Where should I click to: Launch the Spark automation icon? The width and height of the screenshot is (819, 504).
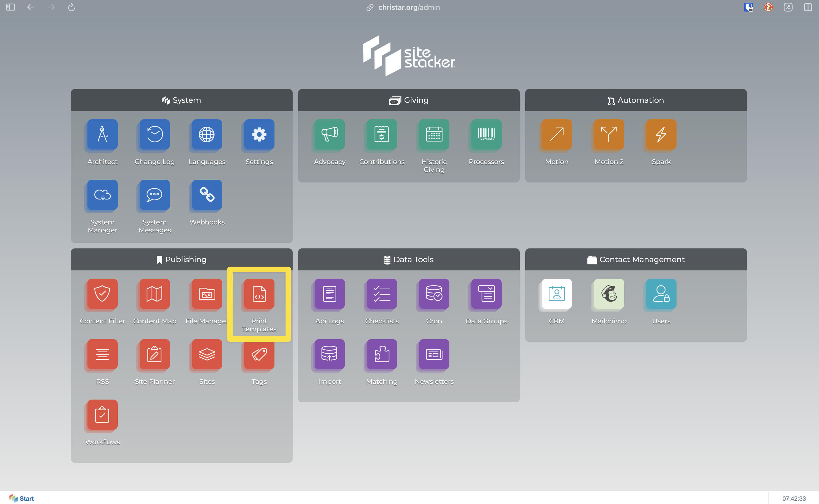coord(661,135)
